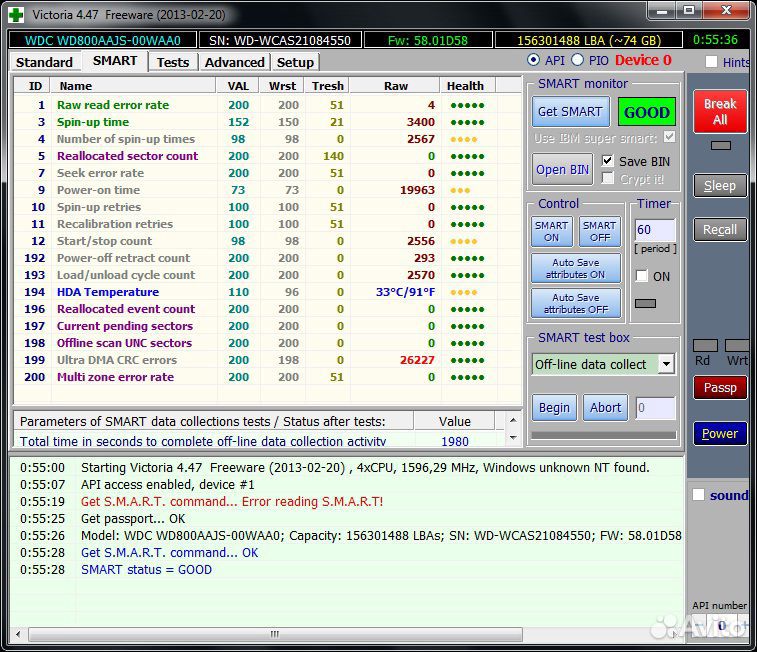757x652 pixels.
Task: Select the Raw read error rate row
Action: tap(268, 105)
